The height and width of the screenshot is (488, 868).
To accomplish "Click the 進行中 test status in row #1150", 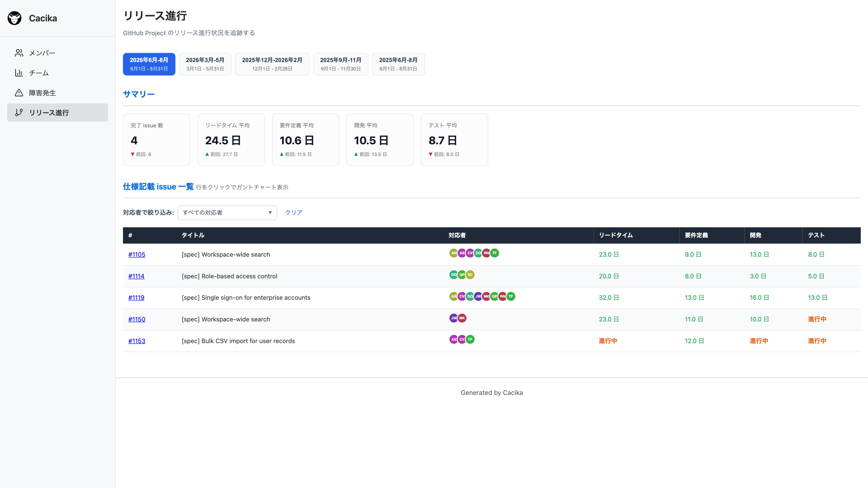I will click(x=817, y=319).
